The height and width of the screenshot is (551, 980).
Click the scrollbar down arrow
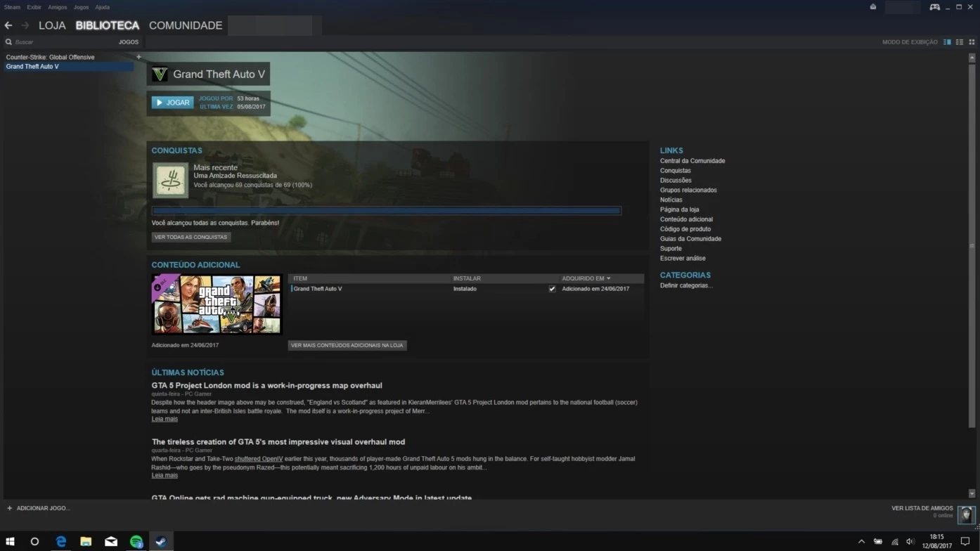click(x=972, y=493)
